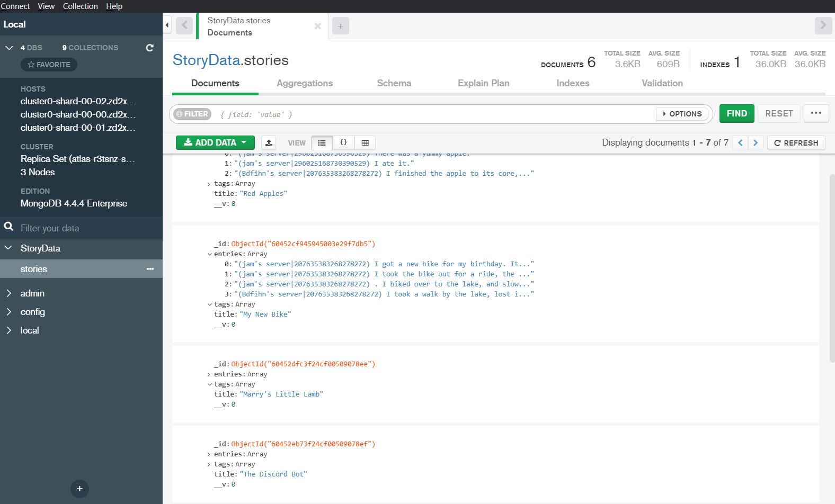835x504 pixels.
Task: Open the ADD DATA dropdown
Action: coord(215,143)
